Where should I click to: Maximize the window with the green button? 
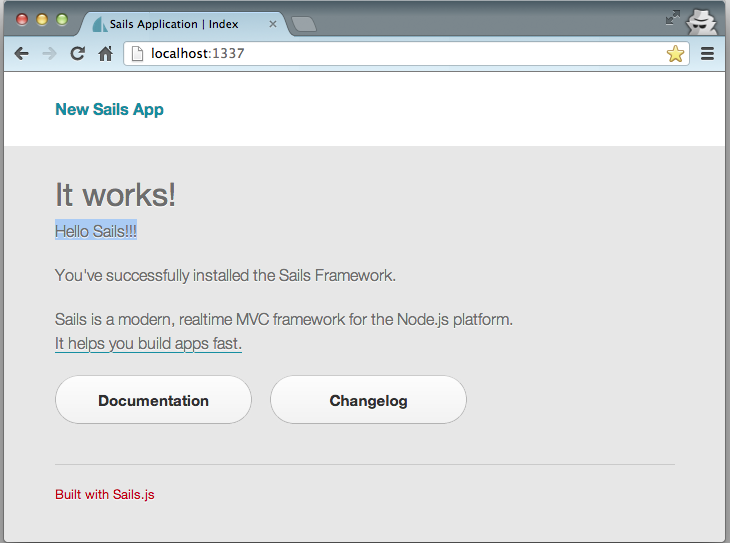(62, 20)
